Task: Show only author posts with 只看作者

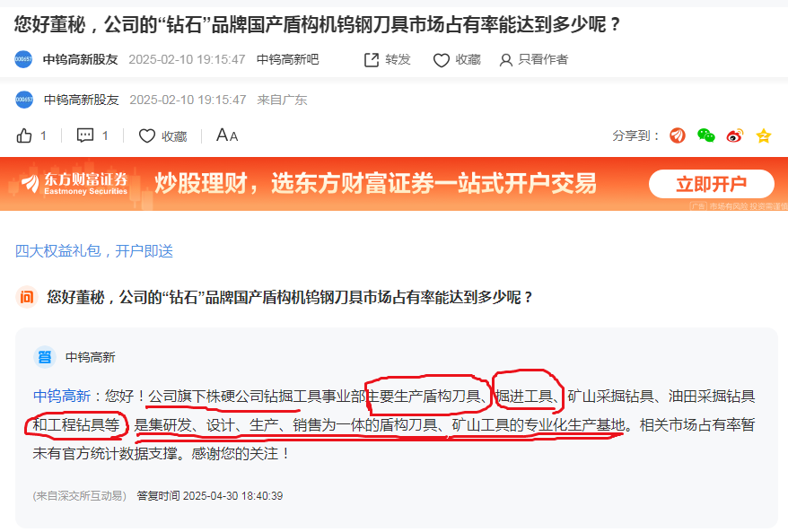Action: click(x=534, y=60)
